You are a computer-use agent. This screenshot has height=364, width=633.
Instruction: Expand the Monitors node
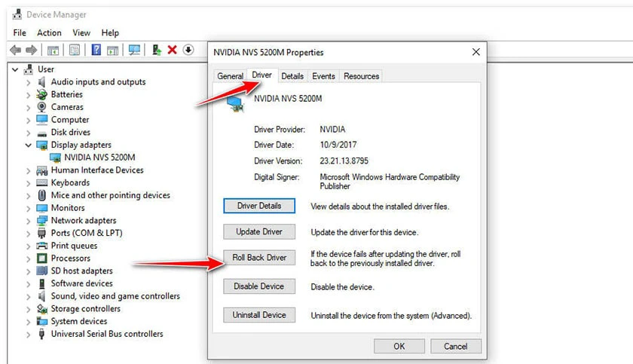tap(28, 208)
